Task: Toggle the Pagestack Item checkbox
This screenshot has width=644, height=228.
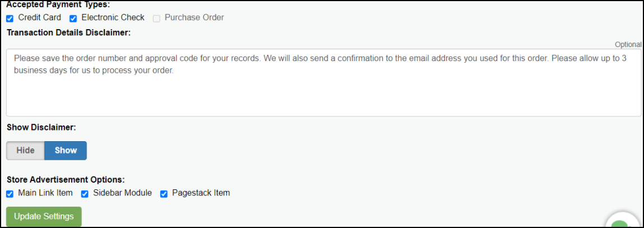Action: pos(164,194)
